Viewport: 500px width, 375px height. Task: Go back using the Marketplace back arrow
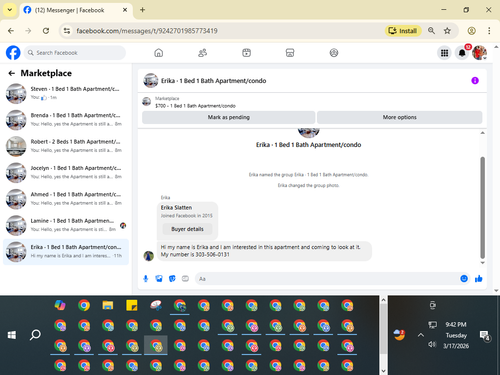click(12, 73)
